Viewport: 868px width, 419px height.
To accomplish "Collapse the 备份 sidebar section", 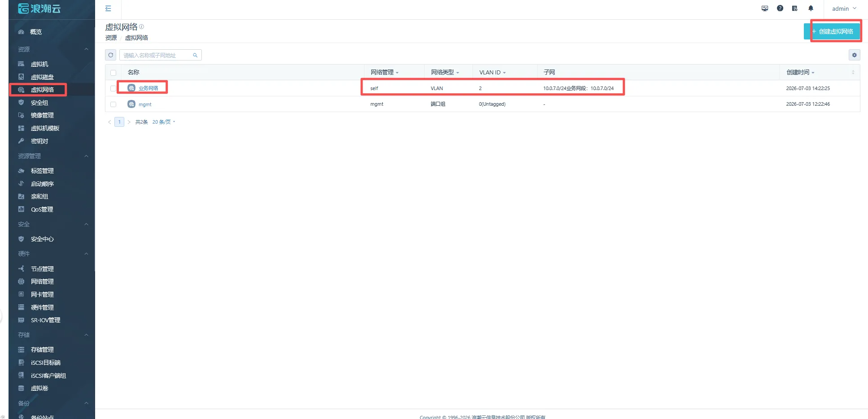I will pos(86,403).
